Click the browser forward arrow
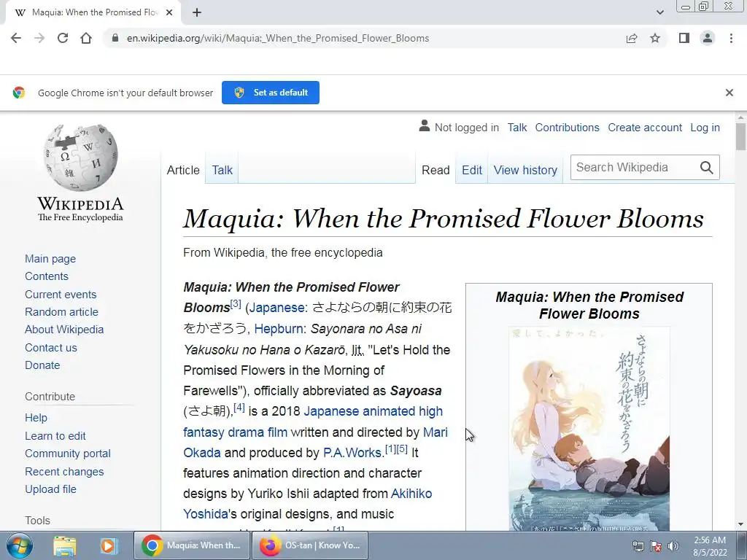 coord(39,38)
